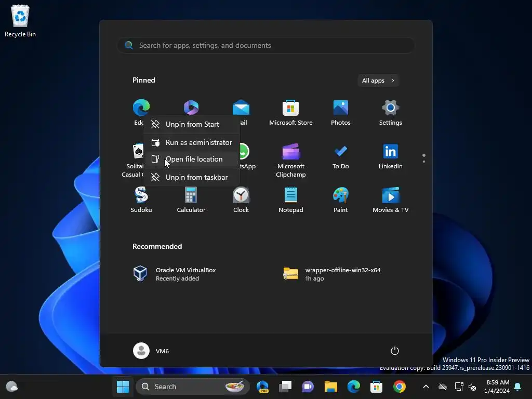Show hidden system tray icons chevron
This screenshot has height=399, width=532.
[x=426, y=387]
